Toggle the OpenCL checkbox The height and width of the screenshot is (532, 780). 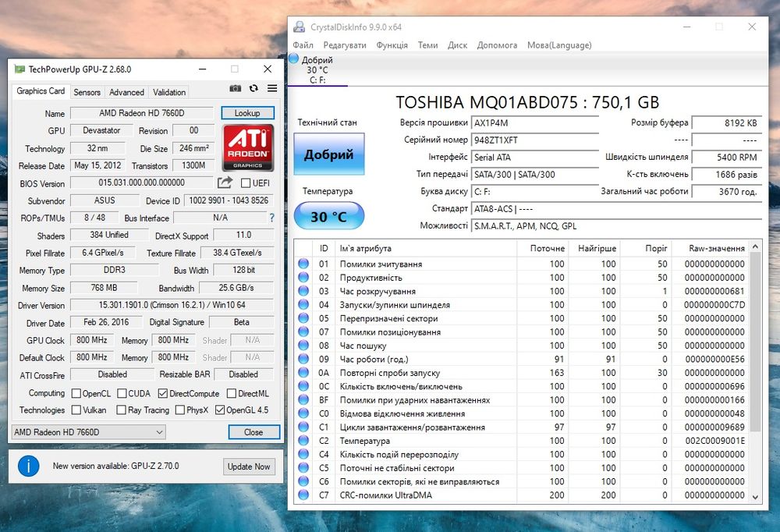pyautogui.click(x=76, y=393)
